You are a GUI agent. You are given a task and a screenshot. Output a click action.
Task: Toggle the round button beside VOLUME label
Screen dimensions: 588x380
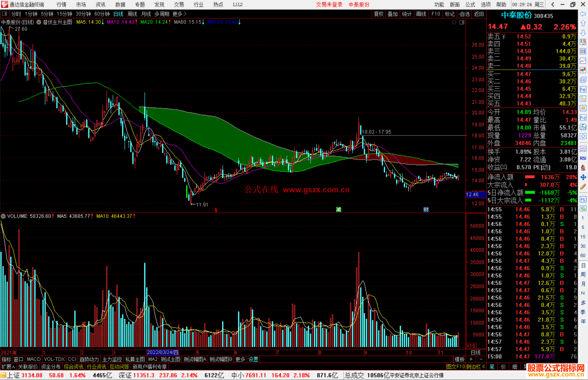coord(4,216)
